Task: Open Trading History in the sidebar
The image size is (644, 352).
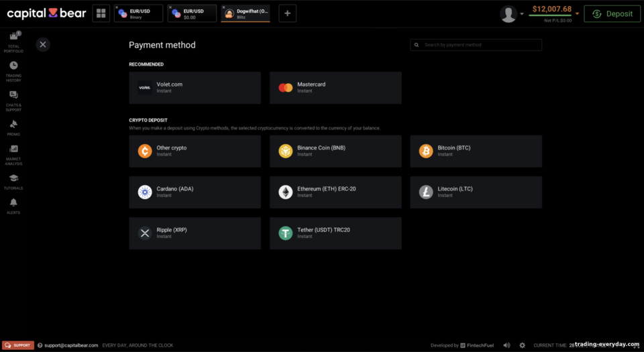Action: pos(13,71)
